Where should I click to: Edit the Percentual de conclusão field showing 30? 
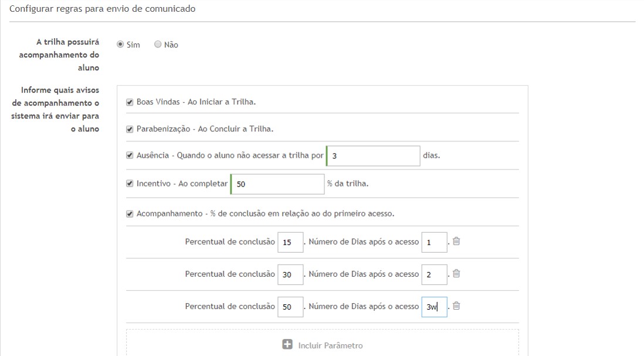tap(290, 274)
